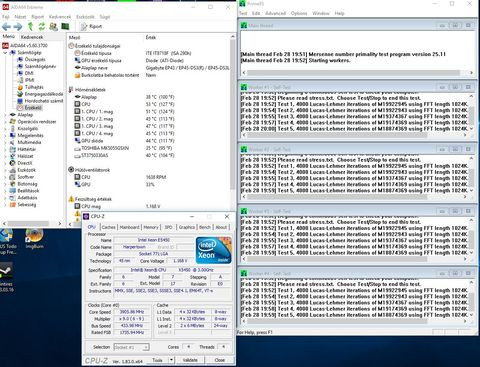Click Tools button in CPU-Z
The width and height of the screenshot is (480, 367).
(157, 360)
